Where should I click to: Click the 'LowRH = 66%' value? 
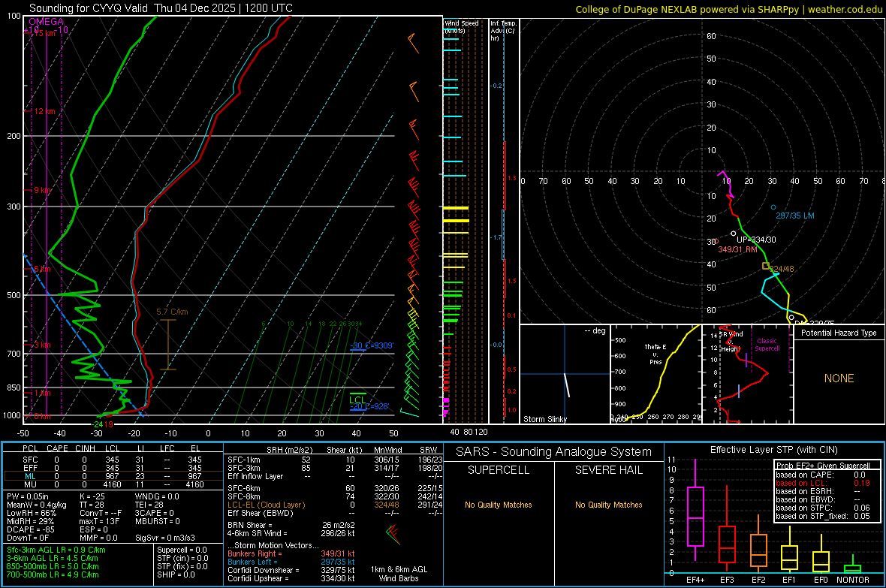coord(32,513)
